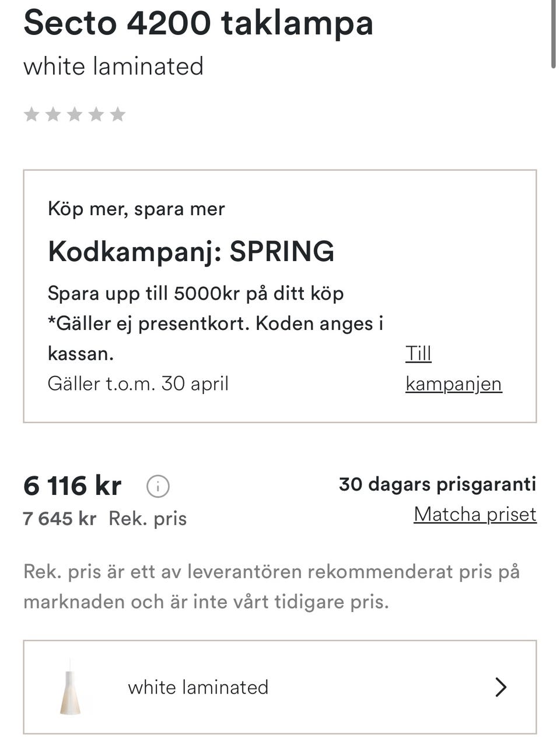560x756 pixels.
Task: Click the white laminated subtitle under title
Action: point(113,66)
